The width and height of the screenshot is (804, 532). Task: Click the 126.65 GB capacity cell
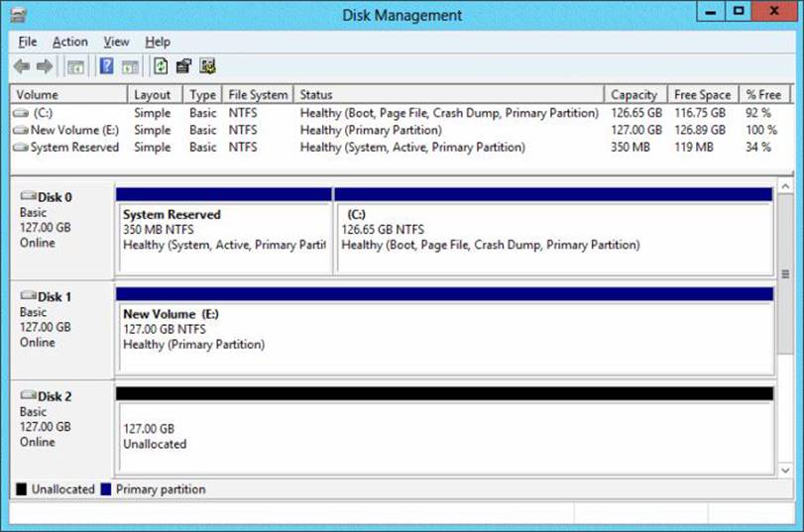[x=636, y=113]
